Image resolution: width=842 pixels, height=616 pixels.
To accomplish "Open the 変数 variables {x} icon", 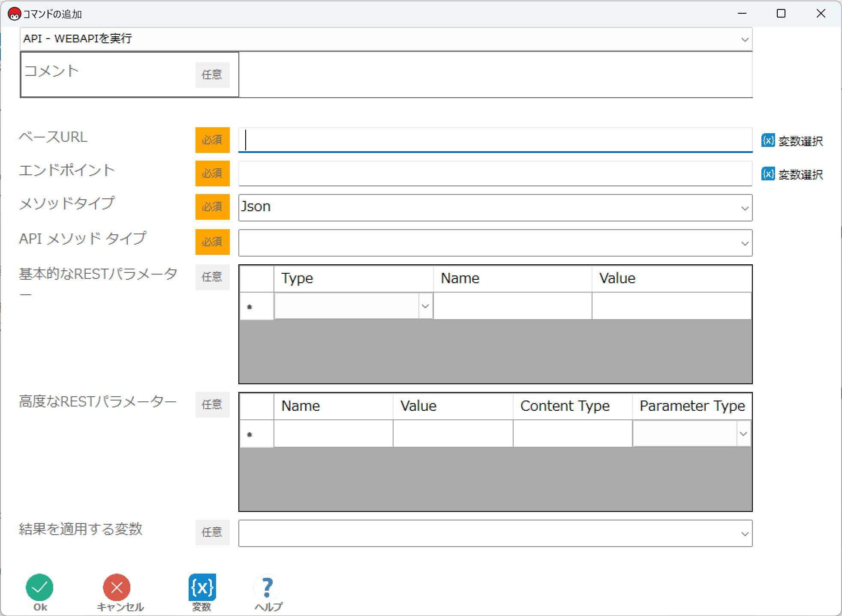I will click(202, 587).
